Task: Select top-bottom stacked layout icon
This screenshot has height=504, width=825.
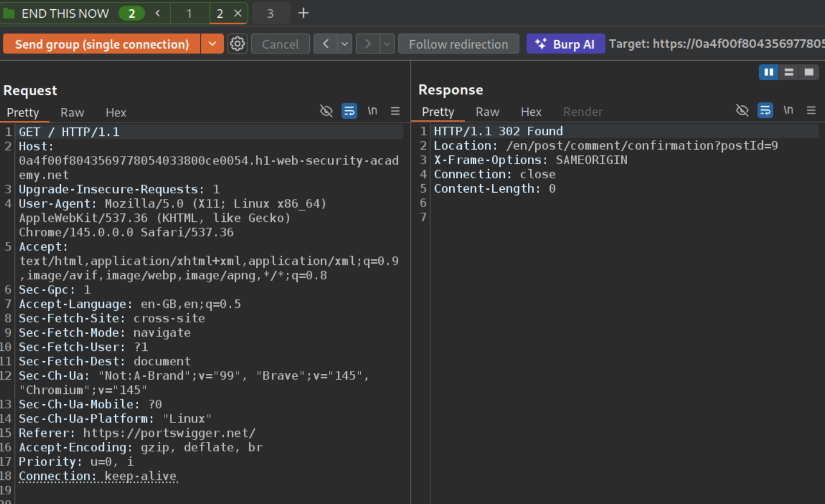Action: (x=789, y=72)
